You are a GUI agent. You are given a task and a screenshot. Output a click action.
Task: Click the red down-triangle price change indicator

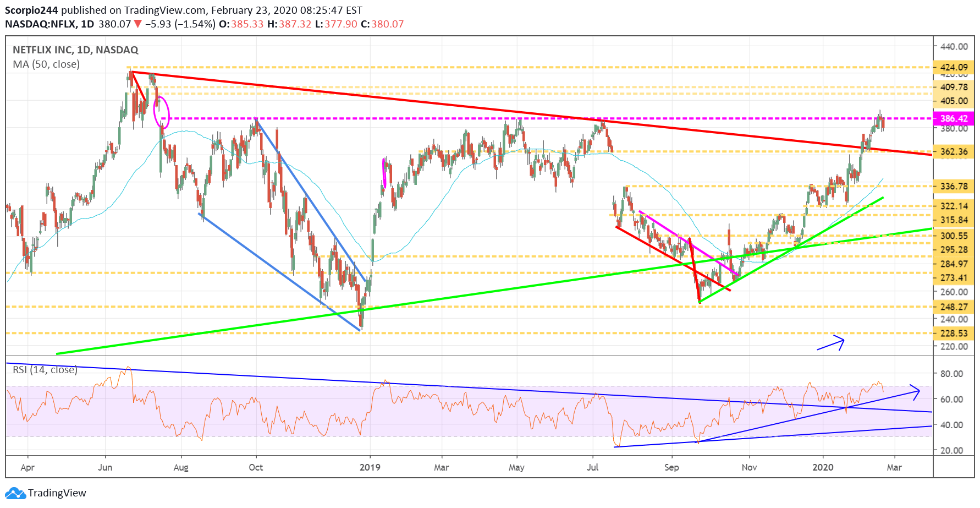coord(137,24)
